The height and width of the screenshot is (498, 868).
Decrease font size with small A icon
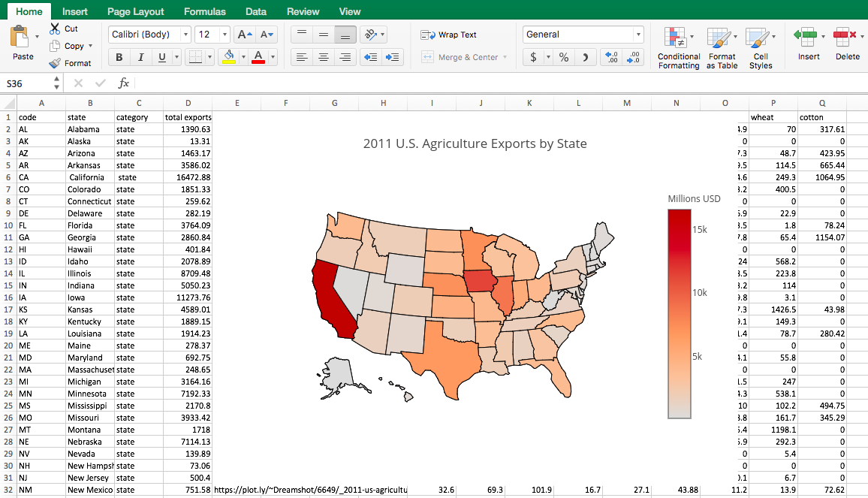click(x=267, y=35)
